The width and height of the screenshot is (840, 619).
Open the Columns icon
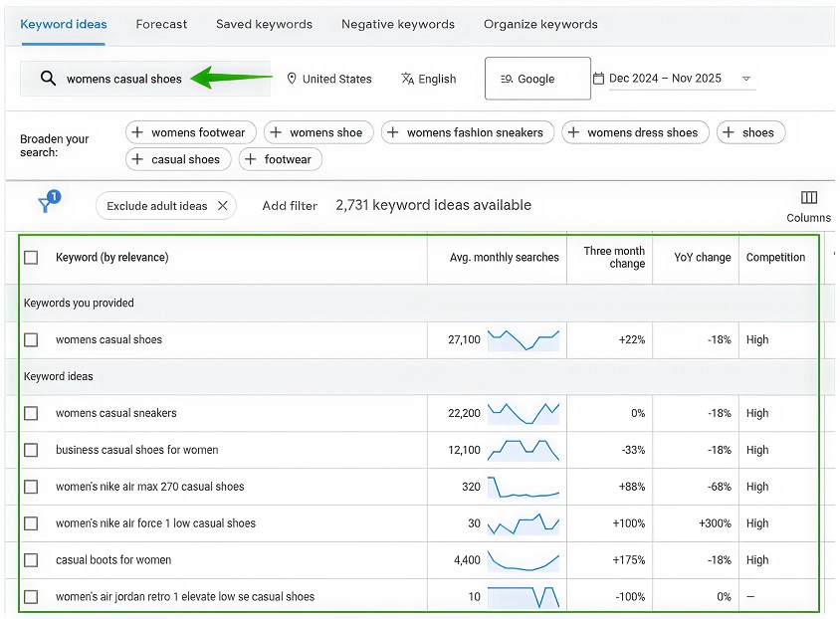click(x=808, y=198)
